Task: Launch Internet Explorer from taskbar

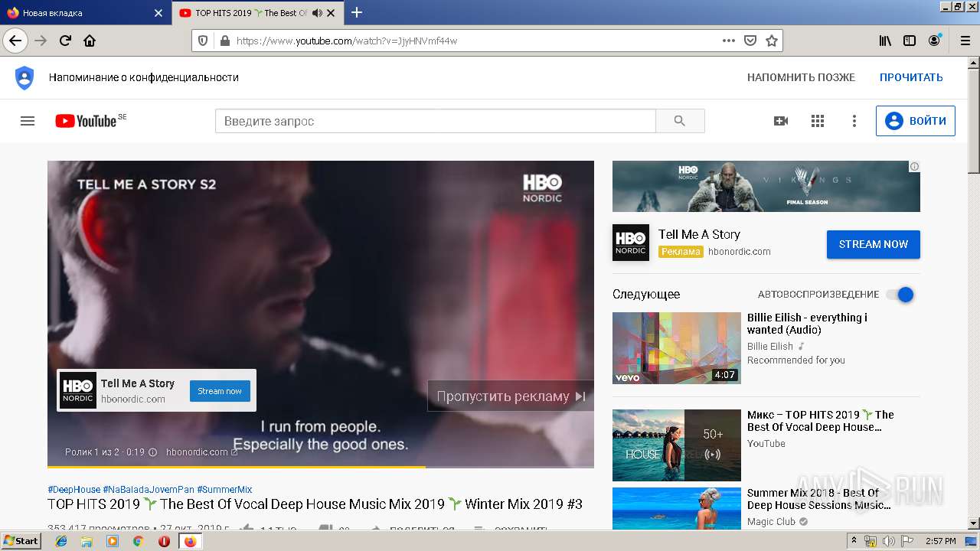Action: point(61,541)
